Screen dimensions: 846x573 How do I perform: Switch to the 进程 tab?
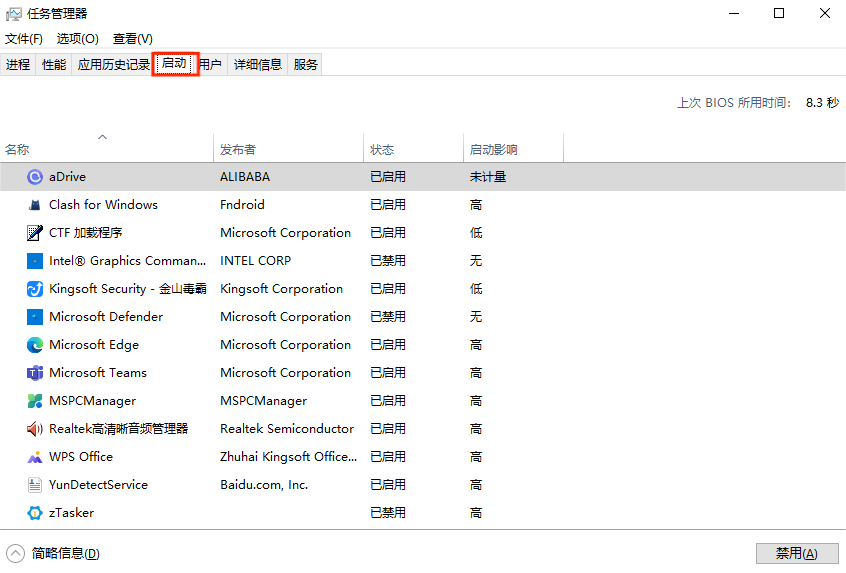[18, 65]
